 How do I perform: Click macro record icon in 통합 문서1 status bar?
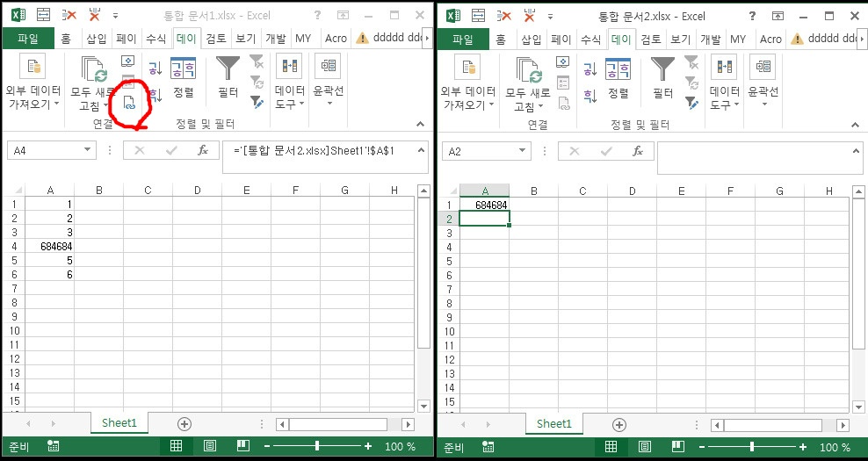(x=53, y=446)
